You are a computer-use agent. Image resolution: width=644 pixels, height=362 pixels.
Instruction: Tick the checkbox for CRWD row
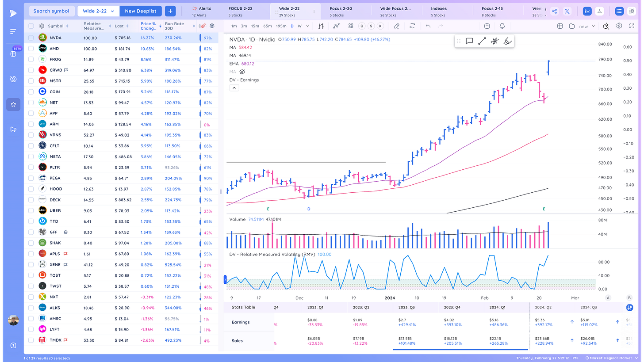coord(31,70)
